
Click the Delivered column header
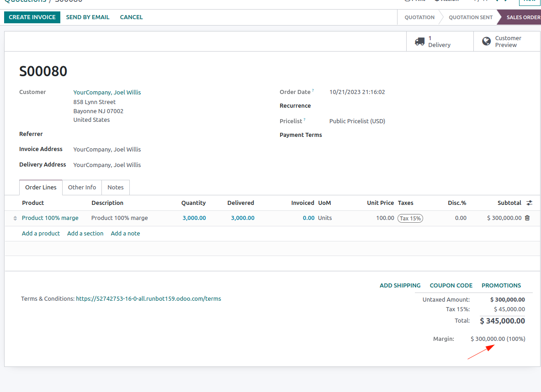tap(240, 203)
